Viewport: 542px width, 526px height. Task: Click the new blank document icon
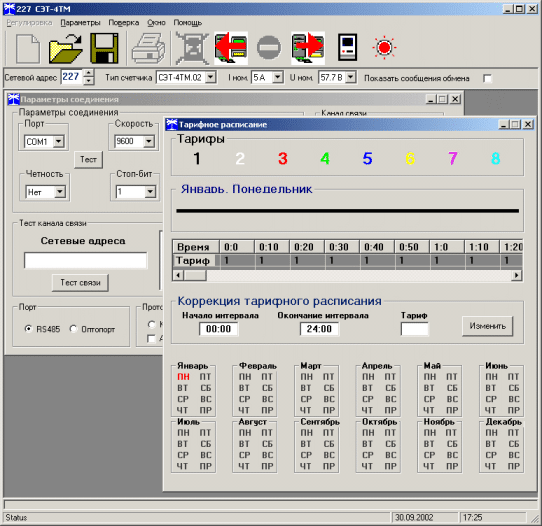(28, 48)
